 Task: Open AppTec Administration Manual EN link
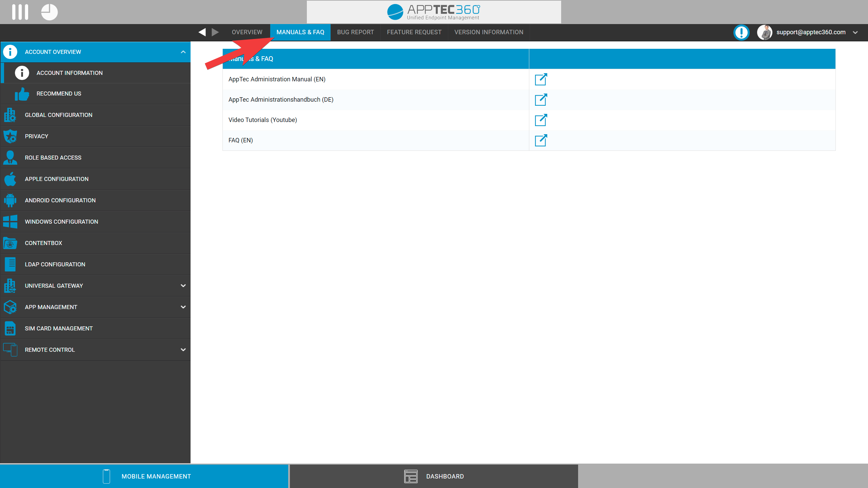pyautogui.click(x=541, y=79)
